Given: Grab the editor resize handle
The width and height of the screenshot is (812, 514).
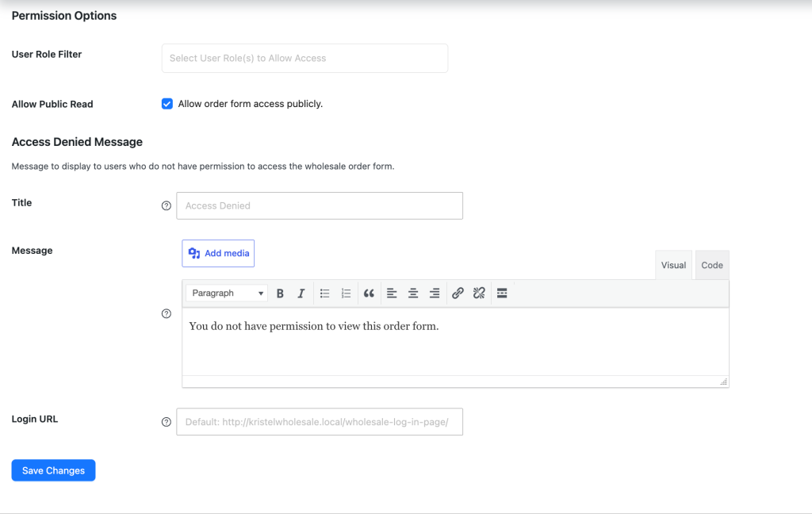Looking at the screenshot, I should (723, 382).
